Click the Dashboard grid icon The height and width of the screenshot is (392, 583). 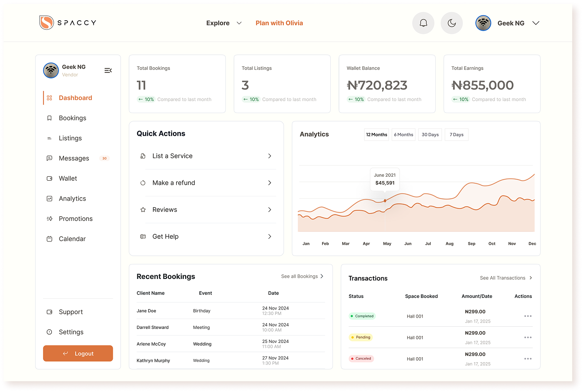coord(50,98)
